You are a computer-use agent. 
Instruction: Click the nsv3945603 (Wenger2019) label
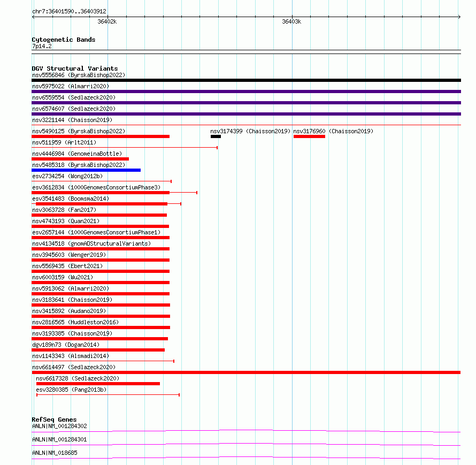click(69, 255)
